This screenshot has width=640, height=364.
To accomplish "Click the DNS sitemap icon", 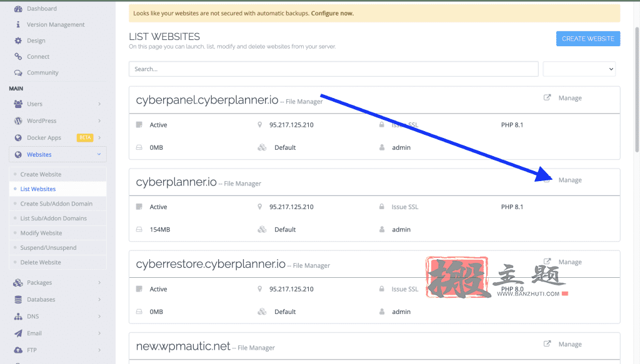I will [18, 317].
